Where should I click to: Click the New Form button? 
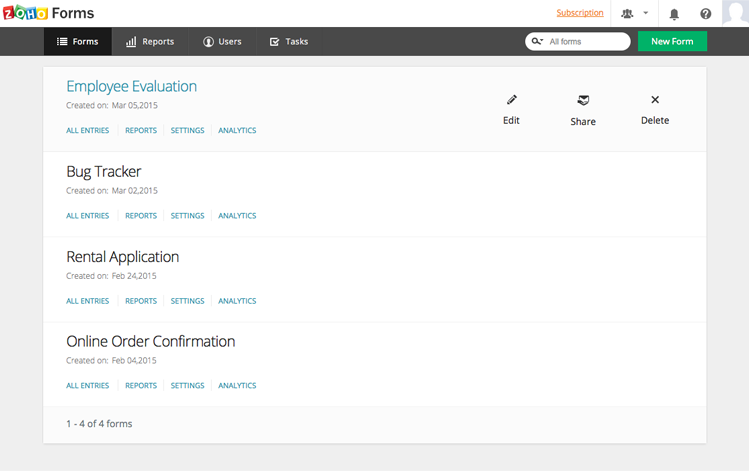pyautogui.click(x=672, y=41)
